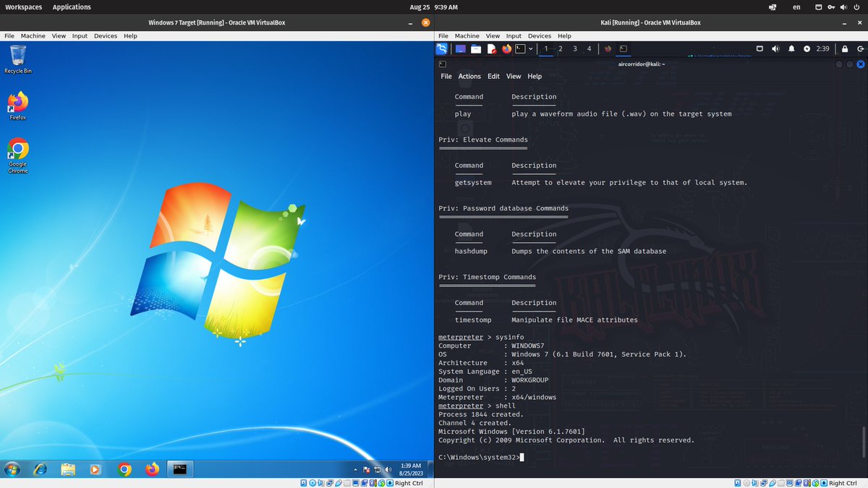Open Input menu in Kali VirtualBox window
This screenshot has width=868, height=488.
514,35
